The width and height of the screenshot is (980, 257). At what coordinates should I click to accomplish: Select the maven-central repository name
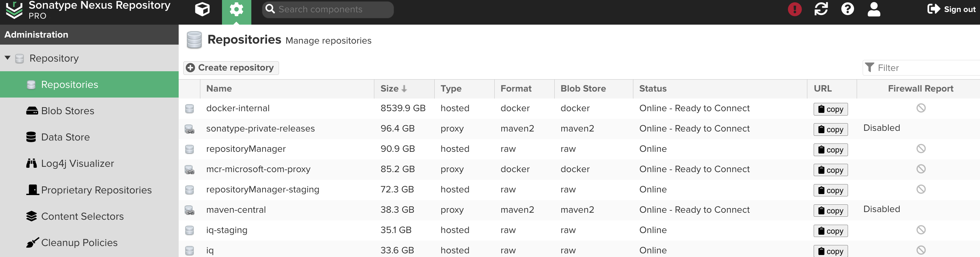pyautogui.click(x=236, y=210)
